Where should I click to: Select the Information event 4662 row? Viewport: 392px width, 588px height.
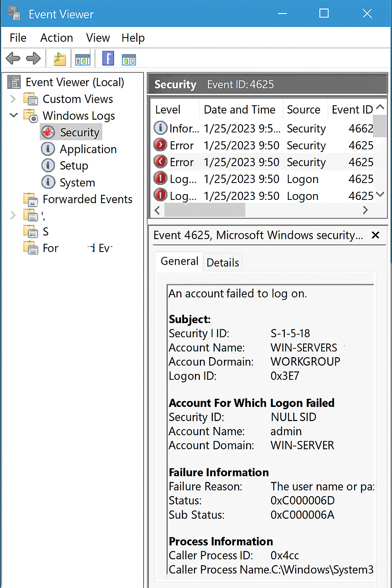(x=263, y=128)
